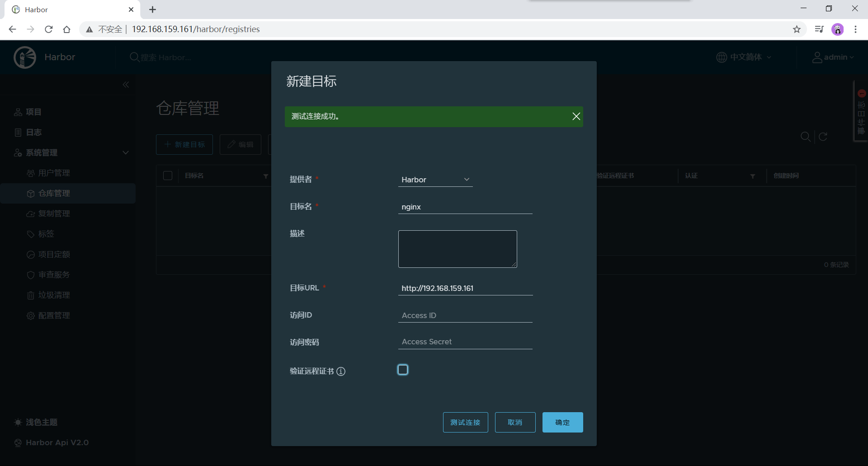Viewport: 868px width, 466px height.
Task: Go back in the browser
Action: tap(12, 29)
